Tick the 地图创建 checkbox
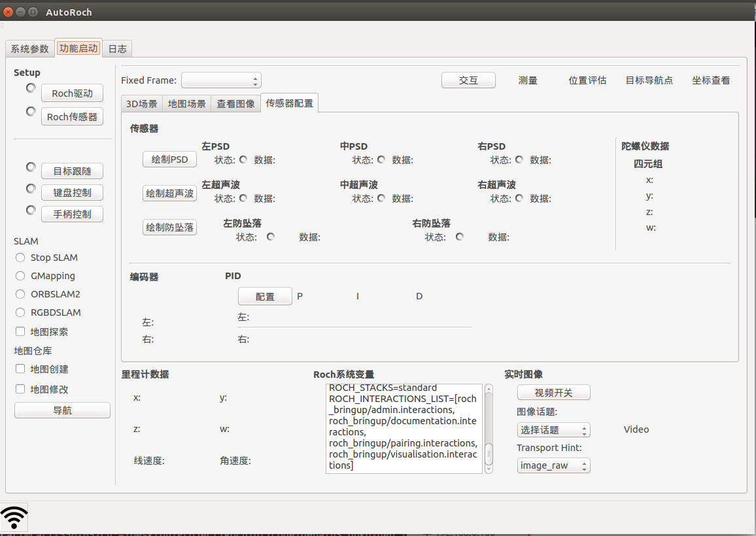This screenshot has width=756, height=536. (20, 369)
